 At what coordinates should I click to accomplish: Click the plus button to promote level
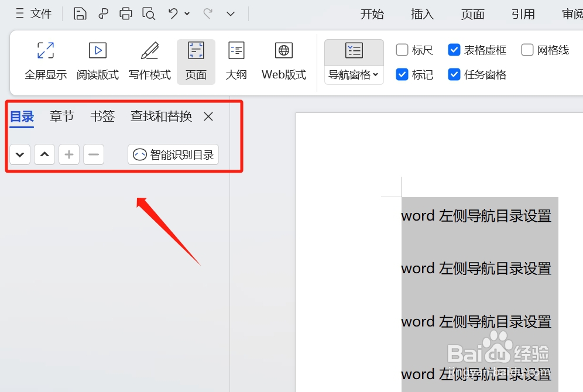(x=69, y=154)
